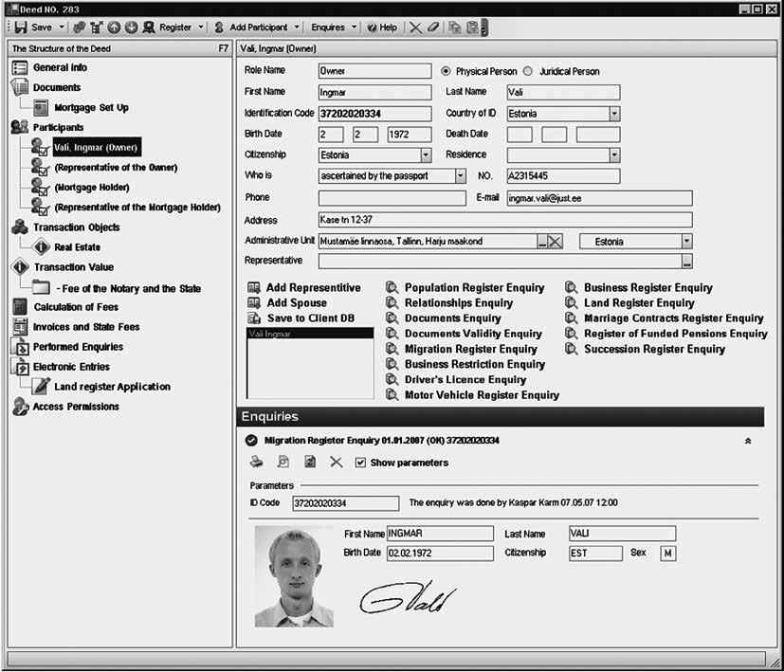784x672 pixels.
Task: Click the General info icon
Action: [x=20, y=67]
